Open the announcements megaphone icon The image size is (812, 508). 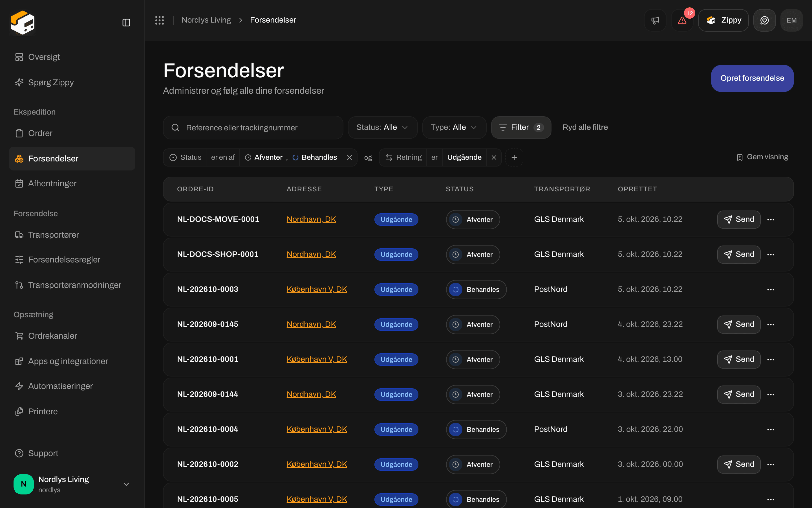coord(655,20)
